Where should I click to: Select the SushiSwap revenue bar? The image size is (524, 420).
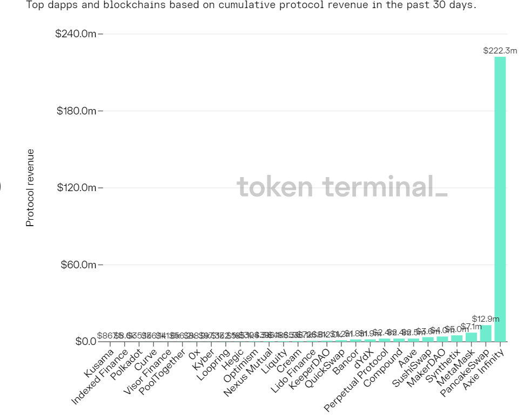tap(428, 339)
